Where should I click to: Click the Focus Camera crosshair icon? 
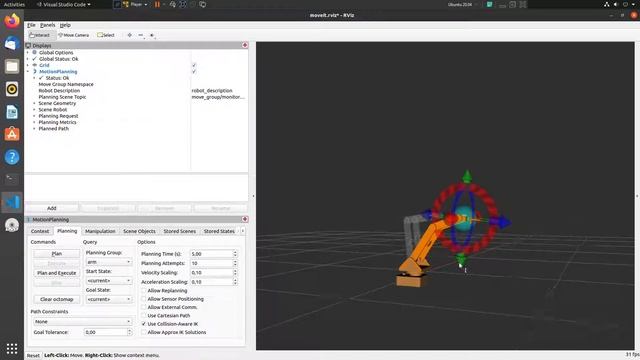pos(129,35)
